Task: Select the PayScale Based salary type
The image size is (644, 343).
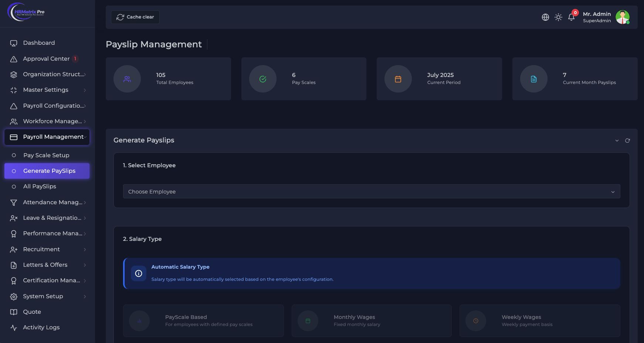Action: [203, 320]
